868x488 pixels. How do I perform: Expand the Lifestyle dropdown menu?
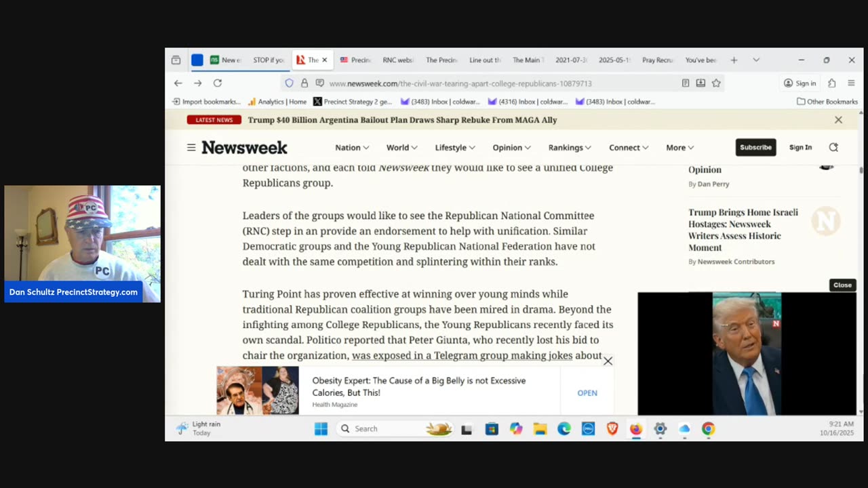[x=455, y=147]
